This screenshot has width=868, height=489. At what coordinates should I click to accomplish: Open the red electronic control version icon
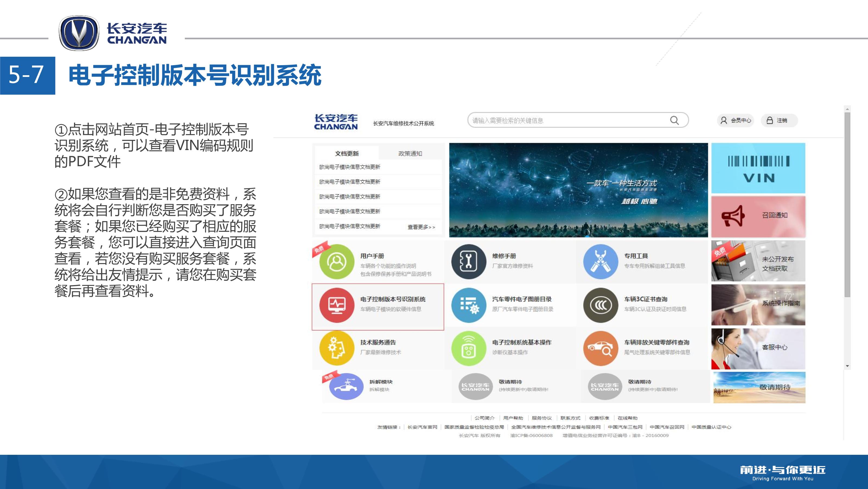click(x=337, y=305)
